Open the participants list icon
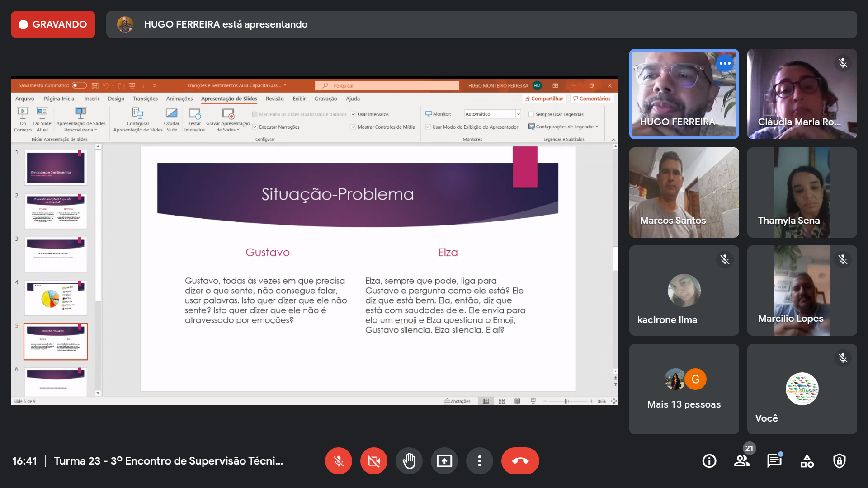Screen dimensions: 868x488 coord(741,461)
